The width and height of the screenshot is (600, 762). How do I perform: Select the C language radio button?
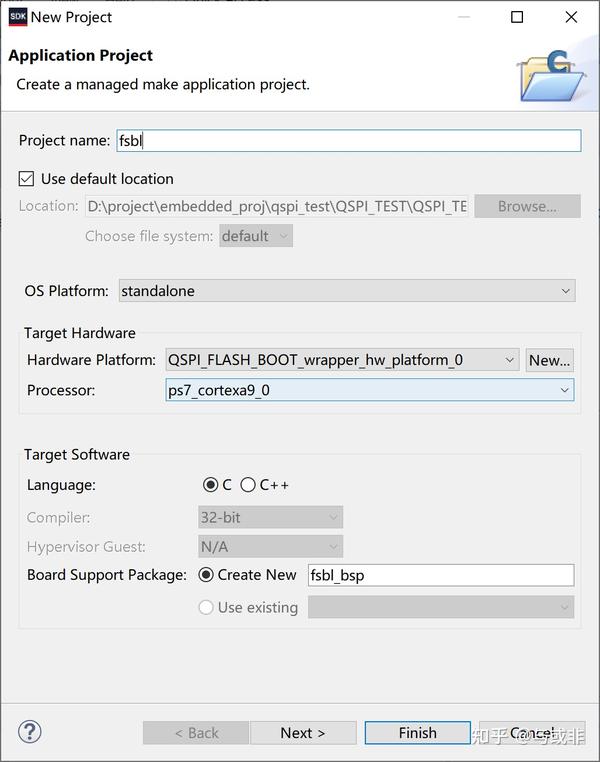coord(210,485)
